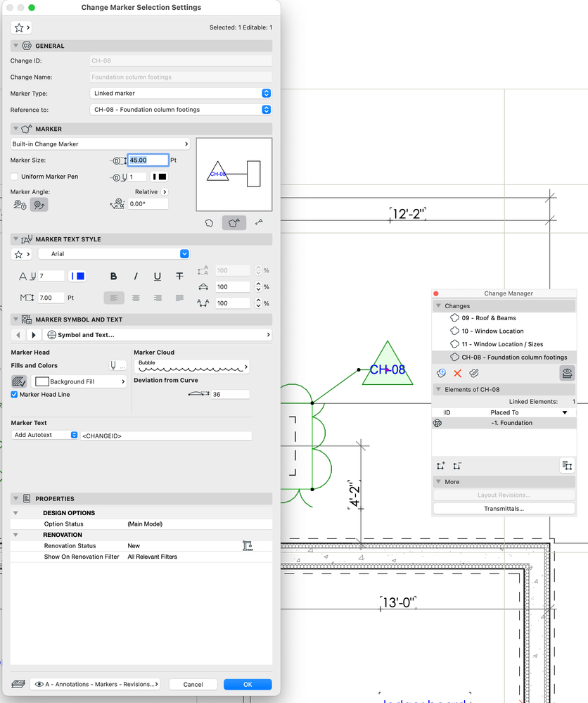Click the renovation status icon

(x=248, y=545)
